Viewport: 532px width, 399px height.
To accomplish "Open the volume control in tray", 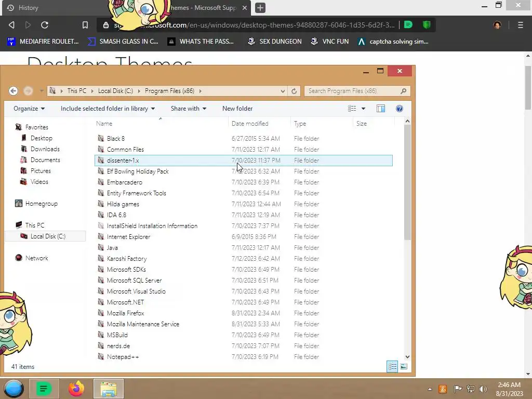I will click(483, 389).
